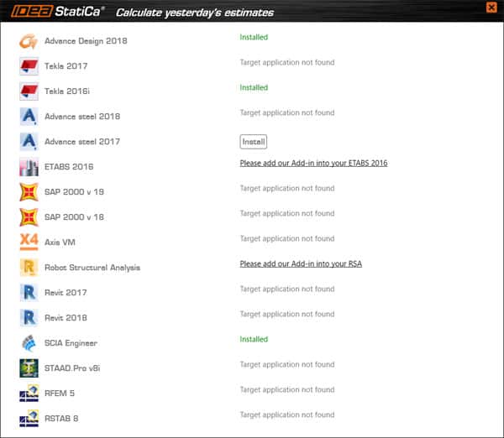The width and height of the screenshot is (504, 438).
Task: Click the STAAD.Pro v8i label
Action: point(72,368)
